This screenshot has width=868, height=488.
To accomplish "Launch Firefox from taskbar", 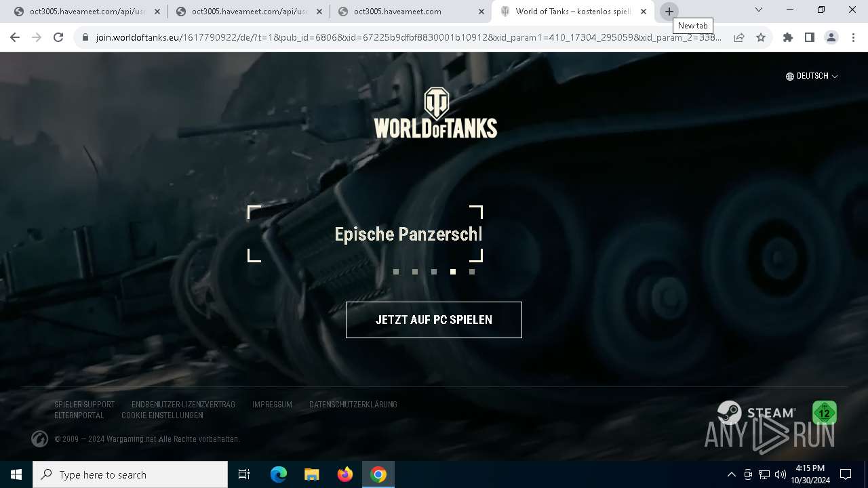I will coord(345,474).
